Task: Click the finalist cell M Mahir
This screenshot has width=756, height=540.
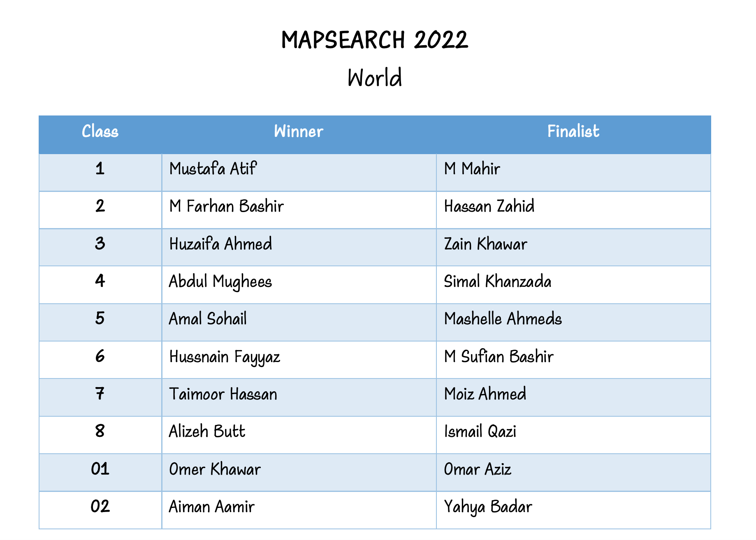Action: tap(472, 169)
